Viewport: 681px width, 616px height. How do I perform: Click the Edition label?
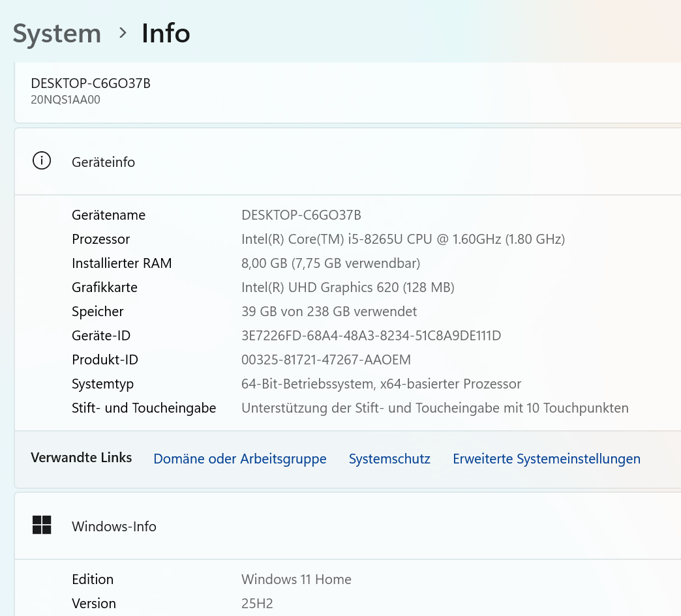[x=93, y=579]
